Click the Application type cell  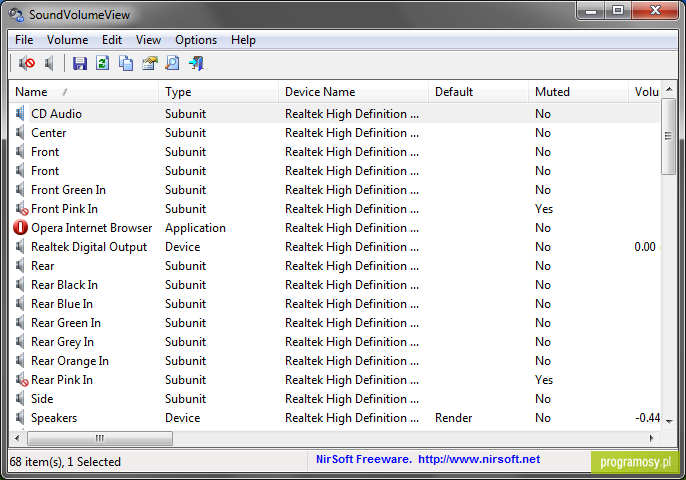[195, 228]
